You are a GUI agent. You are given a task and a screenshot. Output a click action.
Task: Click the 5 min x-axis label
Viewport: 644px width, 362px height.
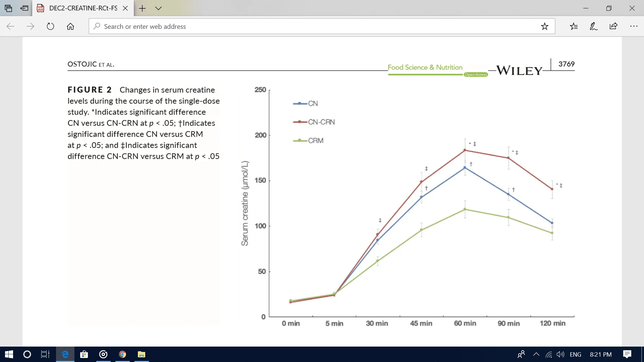[334, 323]
